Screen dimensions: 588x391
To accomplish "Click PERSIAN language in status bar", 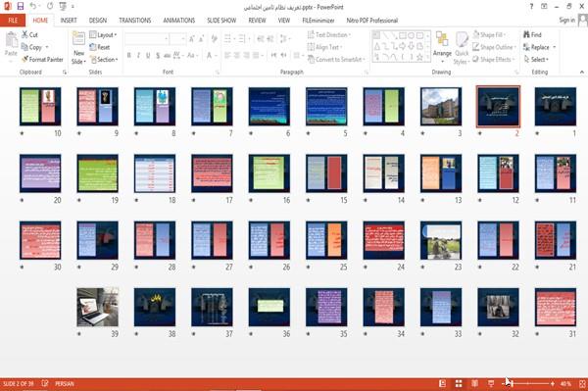I will pyautogui.click(x=65, y=383).
